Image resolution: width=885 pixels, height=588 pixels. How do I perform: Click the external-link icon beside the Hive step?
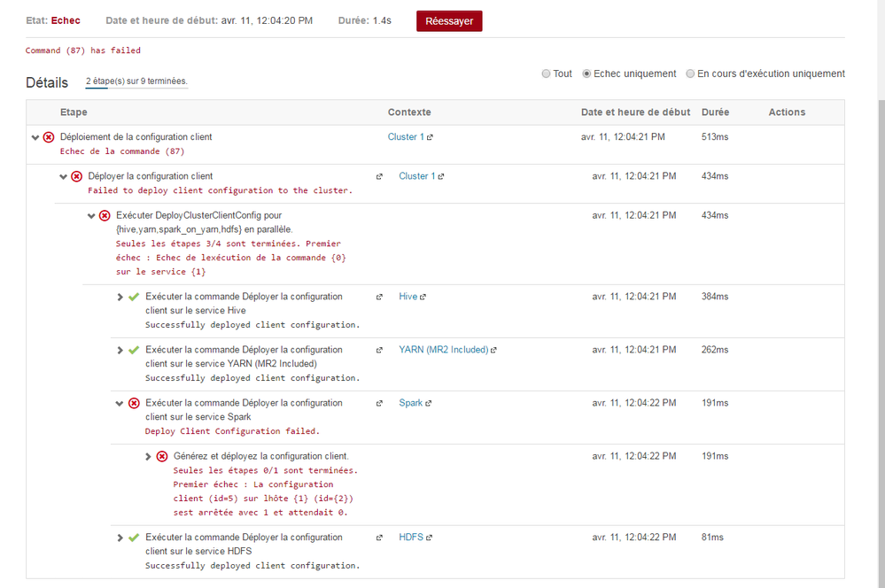click(380, 297)
